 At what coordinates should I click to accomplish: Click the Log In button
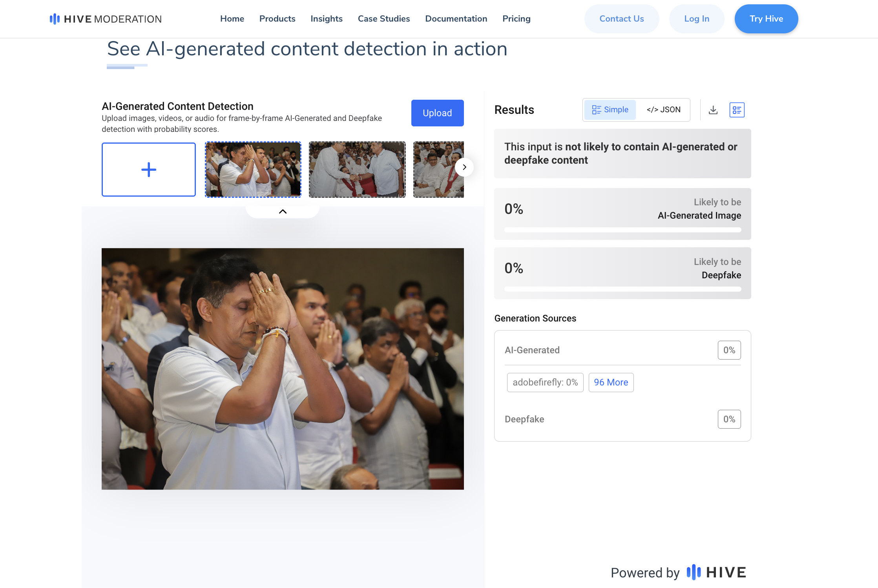696,19
